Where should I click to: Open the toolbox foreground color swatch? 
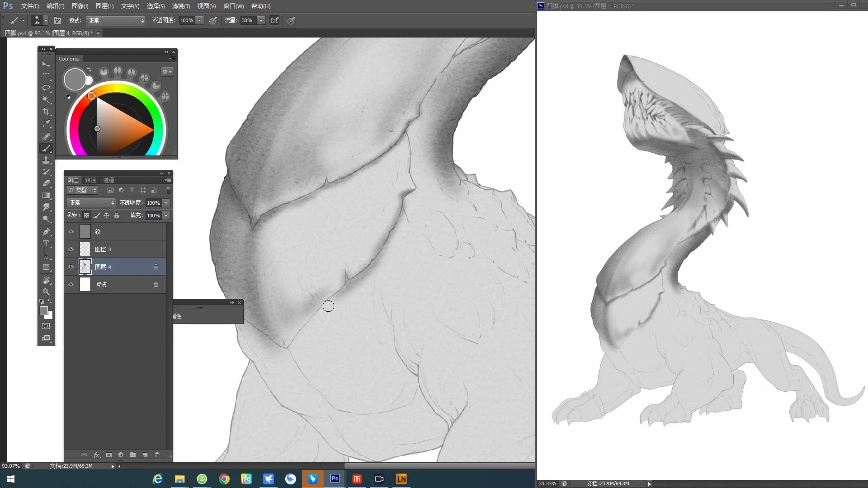[x=44, y=310]
